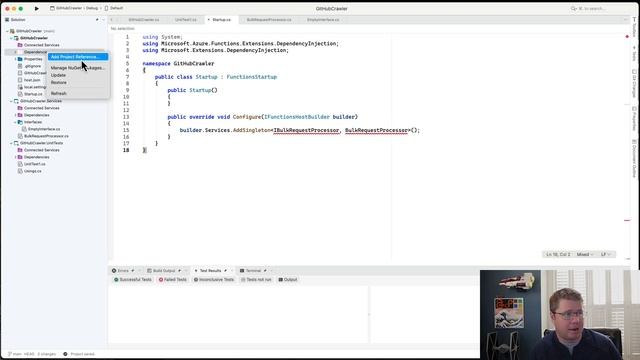Click line number 13 in the gutter
The image size is (640, 360).
click(127, 117)
